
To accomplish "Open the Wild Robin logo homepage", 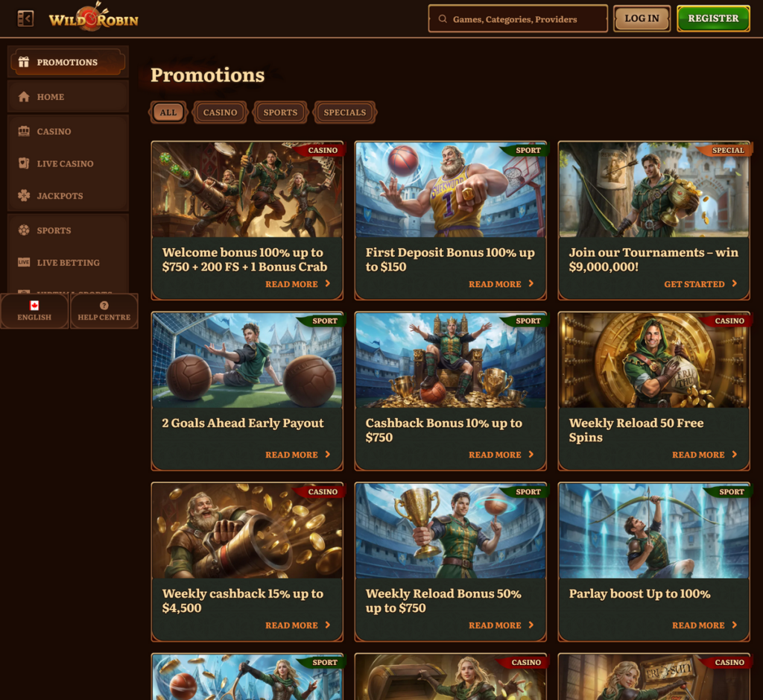I will point(93,17).
